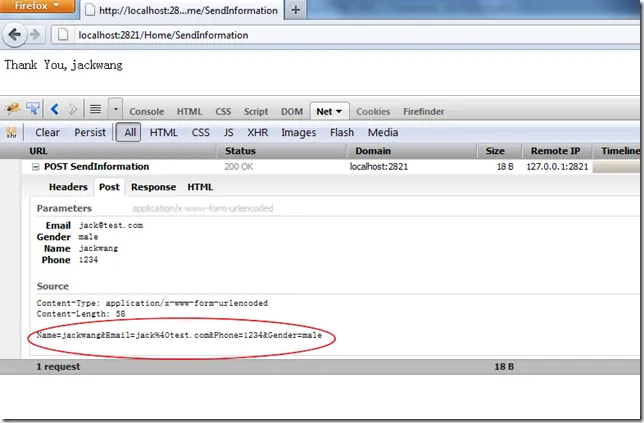Click the '1 request' summary text
This screenshot has width=644, height=423.
click(x=58, y=367)
